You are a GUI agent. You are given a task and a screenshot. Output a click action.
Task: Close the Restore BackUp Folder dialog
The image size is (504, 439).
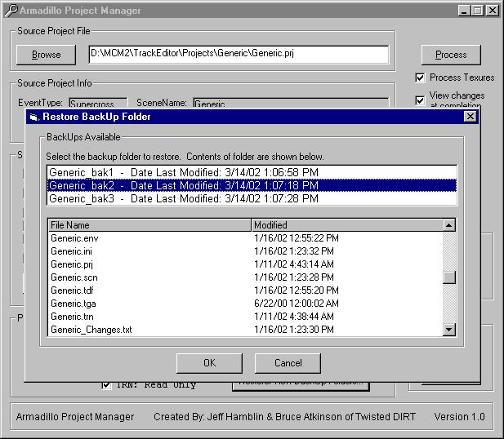470,117
